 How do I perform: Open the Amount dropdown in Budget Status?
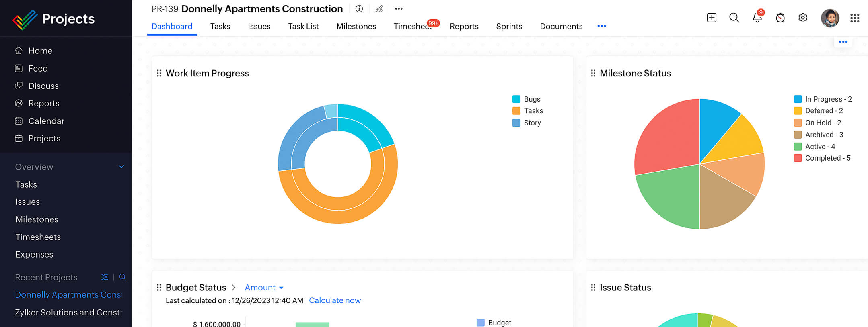[x=264, y=288]
